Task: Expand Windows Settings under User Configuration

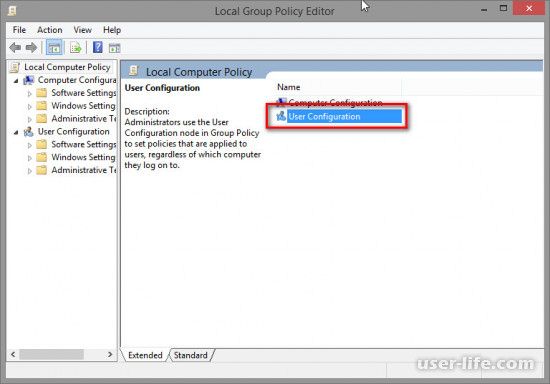Action: tap(29, 158)
